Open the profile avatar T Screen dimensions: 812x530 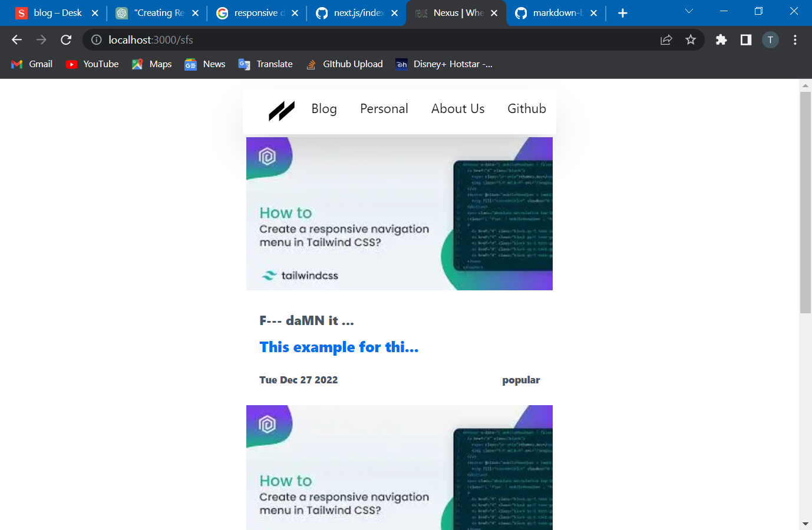coord(770,39)
